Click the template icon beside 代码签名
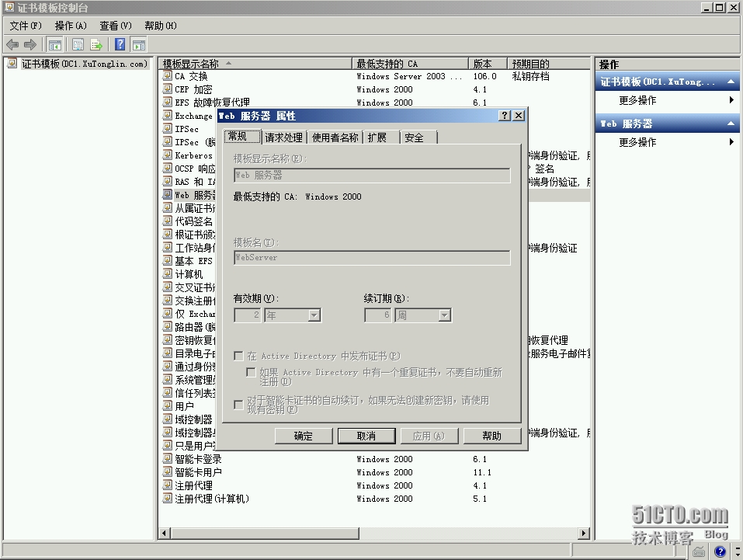Image resolution: width=743 pixels, height=560 pixels. (x=167, y=221)
